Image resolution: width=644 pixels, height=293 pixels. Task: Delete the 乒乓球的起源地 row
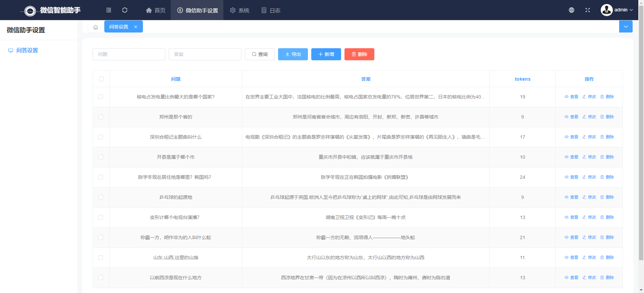pos(607,197)
